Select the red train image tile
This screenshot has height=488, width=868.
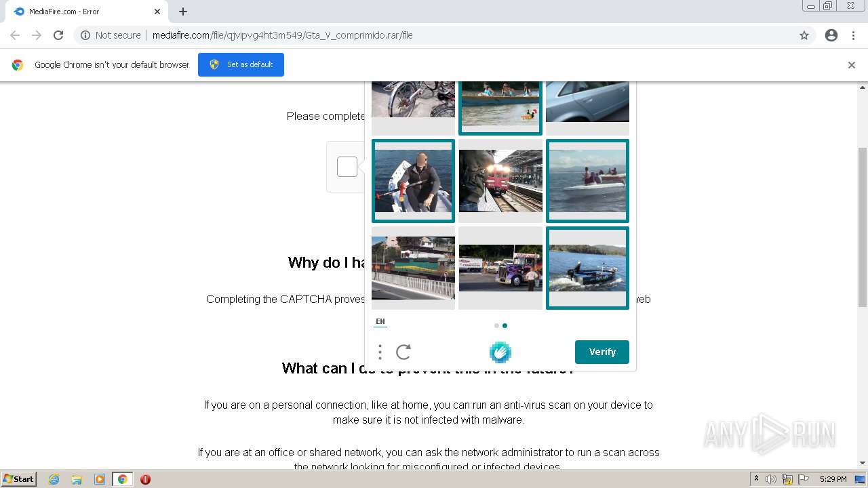pos(500,181)
